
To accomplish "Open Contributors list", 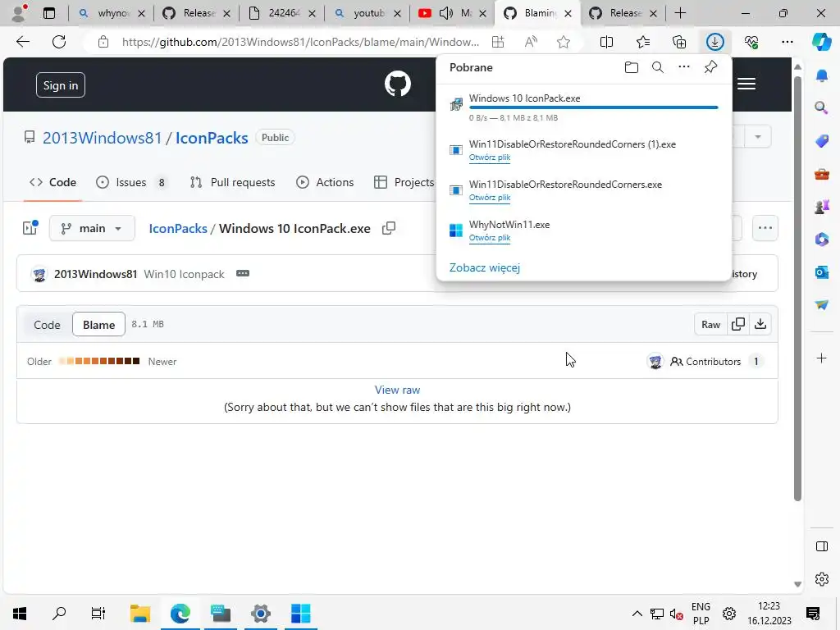I will 706,362.
